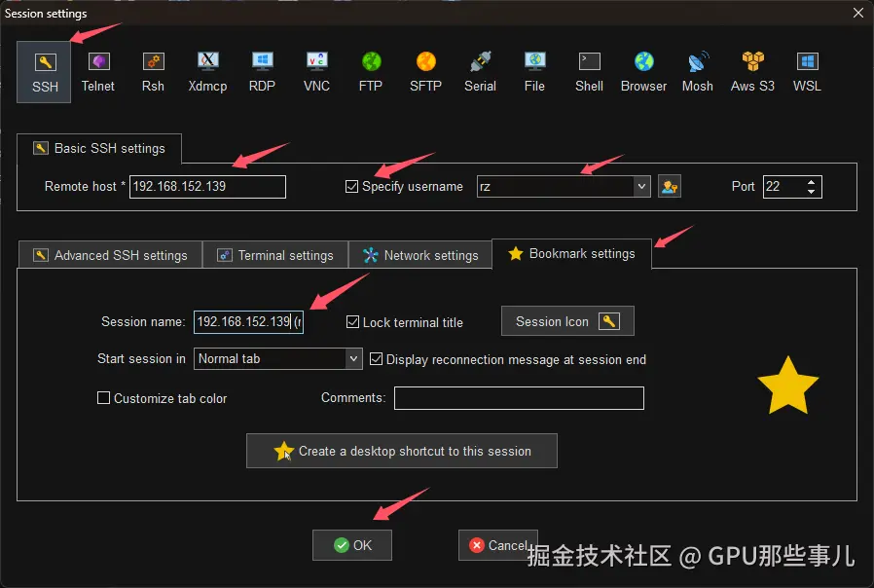Select the VNC session icon
Image resolution: width=874 pixels, height=588 pixels.
pos(316,72)
